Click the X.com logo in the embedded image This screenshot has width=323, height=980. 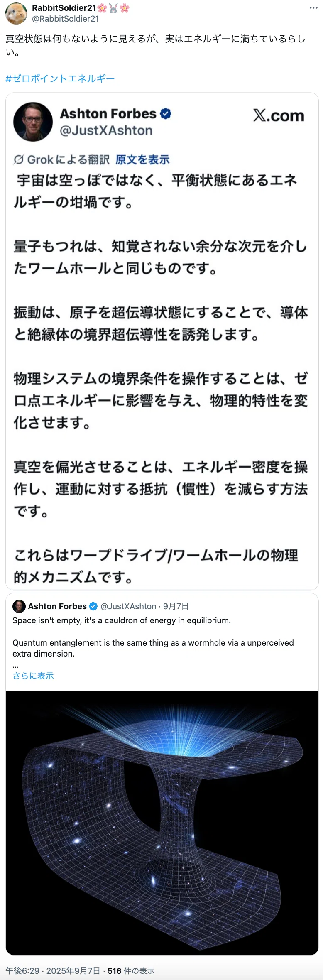(x=279, y=115)
